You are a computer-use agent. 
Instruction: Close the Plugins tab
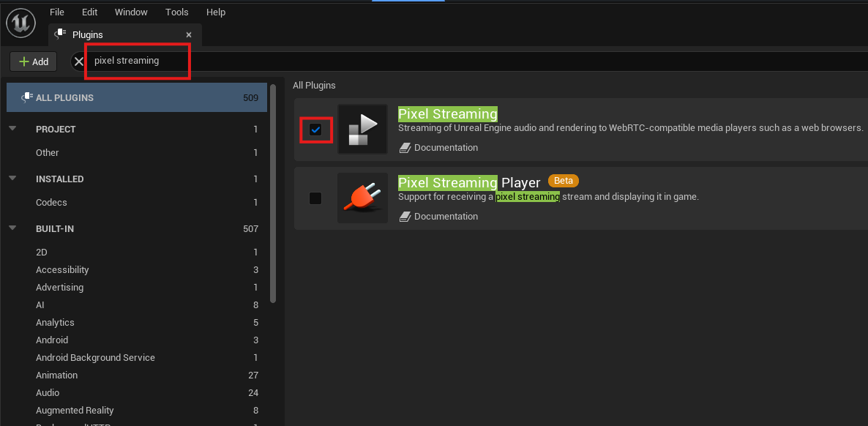click(x=189, y=34)
